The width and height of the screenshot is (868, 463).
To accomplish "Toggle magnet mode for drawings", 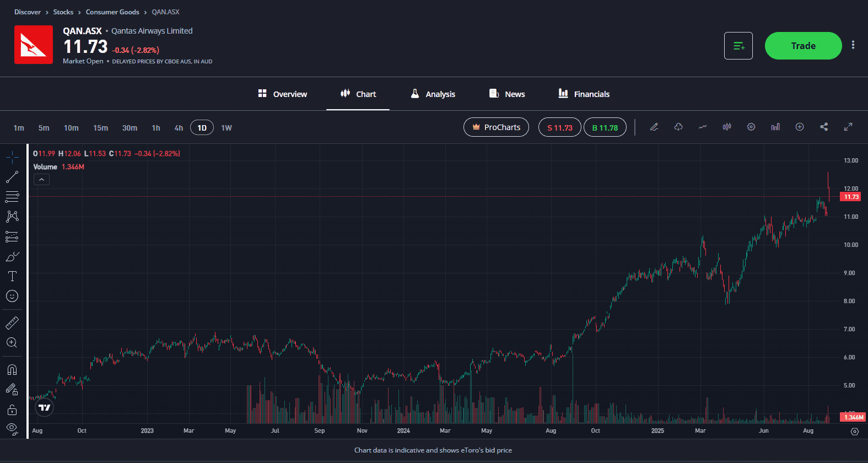I will coord(12,369).
